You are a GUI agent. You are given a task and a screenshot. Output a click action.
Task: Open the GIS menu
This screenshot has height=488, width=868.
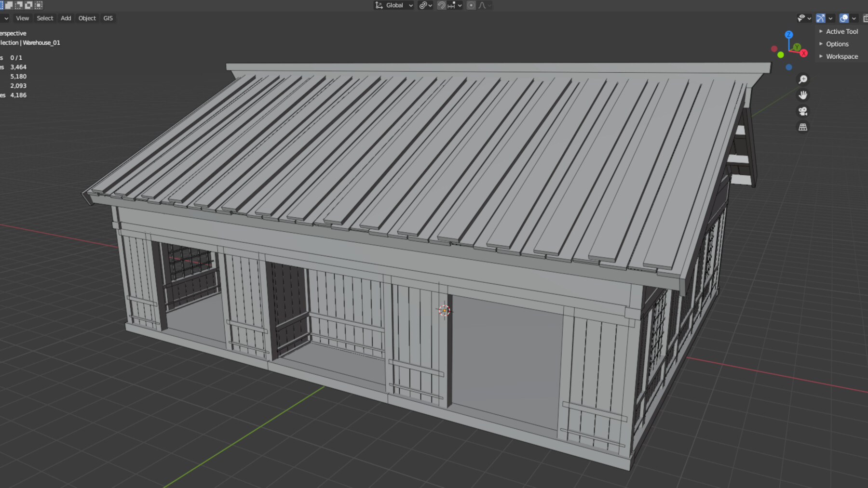pyautogui.click(x=107, y=18)
